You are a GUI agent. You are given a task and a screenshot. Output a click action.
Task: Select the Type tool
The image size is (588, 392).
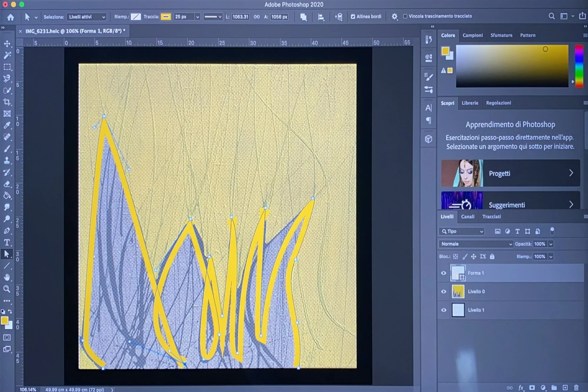[7, 242]
